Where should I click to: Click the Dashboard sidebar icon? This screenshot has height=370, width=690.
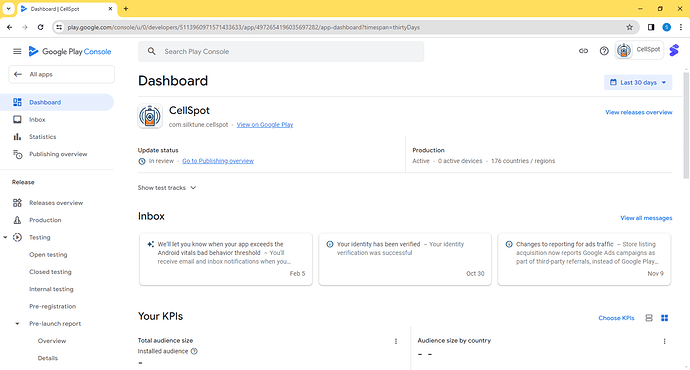tap(17, 102)
